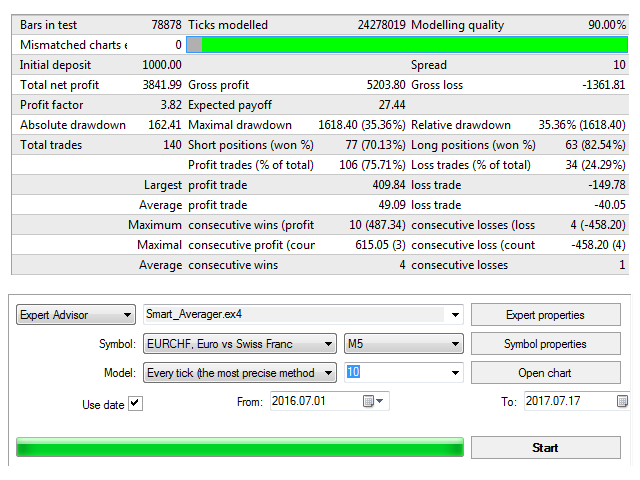Click largest loss trade value -149.78
The width and height of the screenshot is (640, 480).
(x=607, y=185)
